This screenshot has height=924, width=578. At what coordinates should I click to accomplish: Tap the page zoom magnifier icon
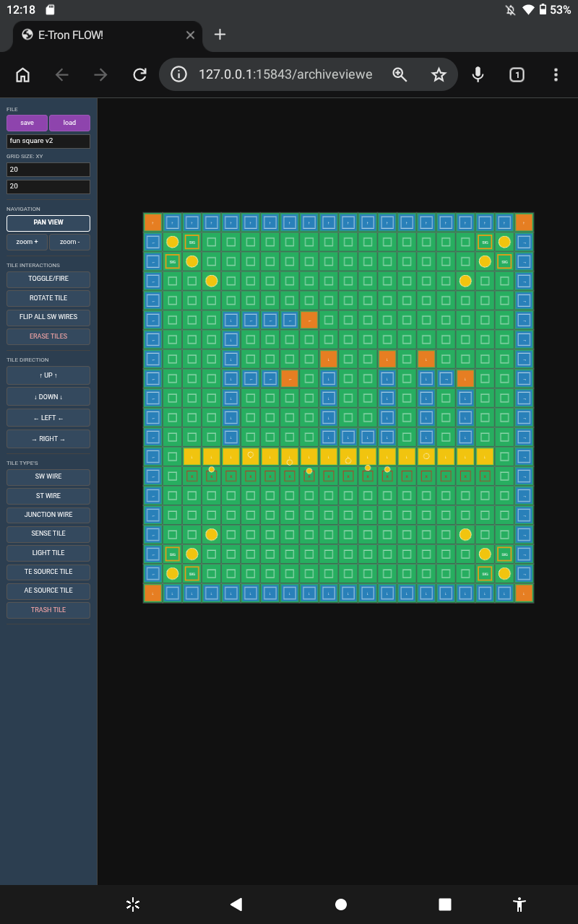(400, 74)
